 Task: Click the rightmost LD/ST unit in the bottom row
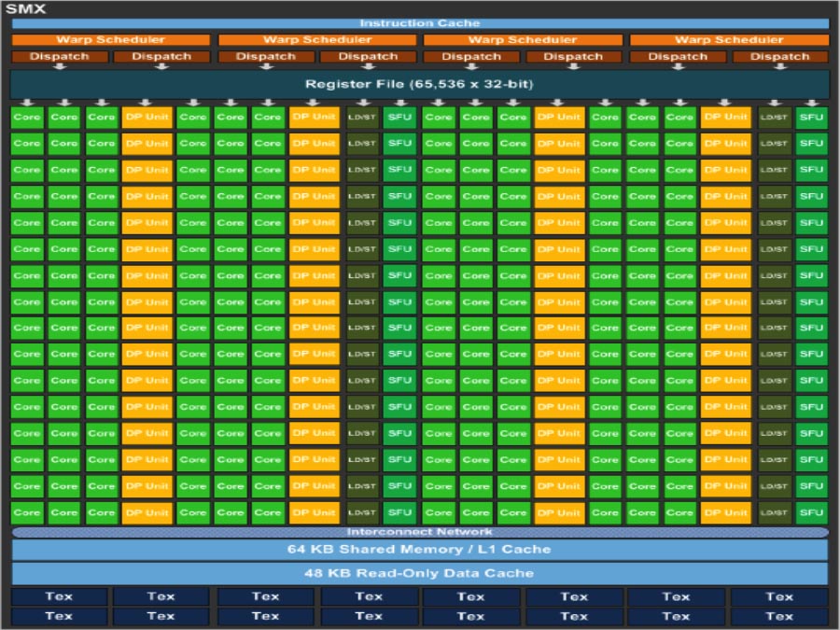point(774,512)
